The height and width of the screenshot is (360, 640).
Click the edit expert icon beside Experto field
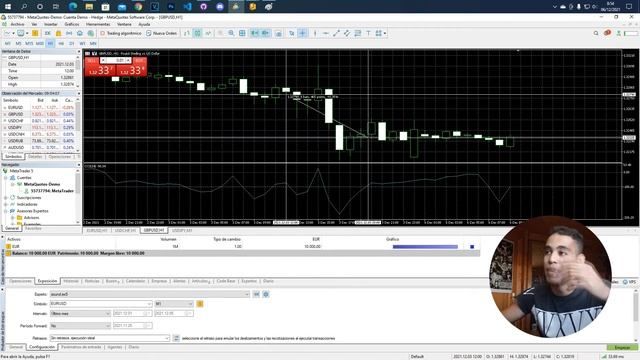(256, 294)
